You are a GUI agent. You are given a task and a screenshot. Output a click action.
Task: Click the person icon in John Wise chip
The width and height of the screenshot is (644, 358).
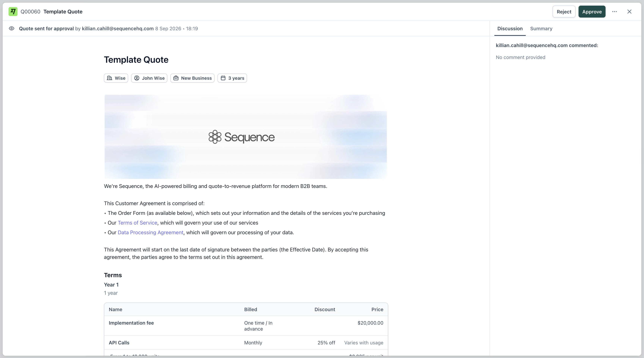tap(137, 78)
